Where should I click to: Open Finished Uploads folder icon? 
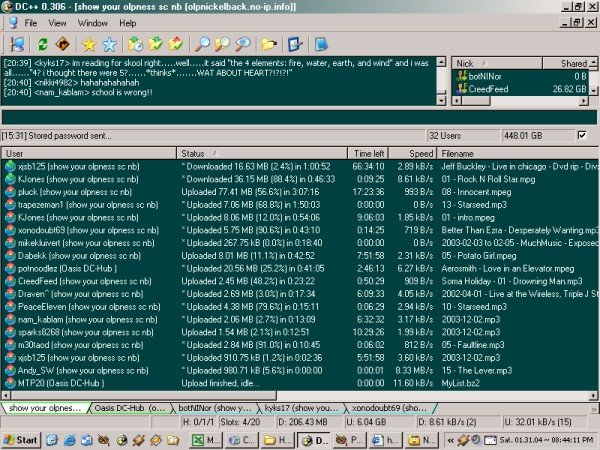tap(176, 44)
